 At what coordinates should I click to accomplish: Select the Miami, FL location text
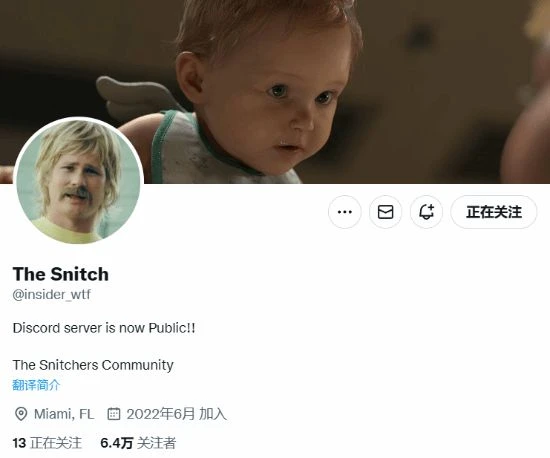click(x=64, y=414)
